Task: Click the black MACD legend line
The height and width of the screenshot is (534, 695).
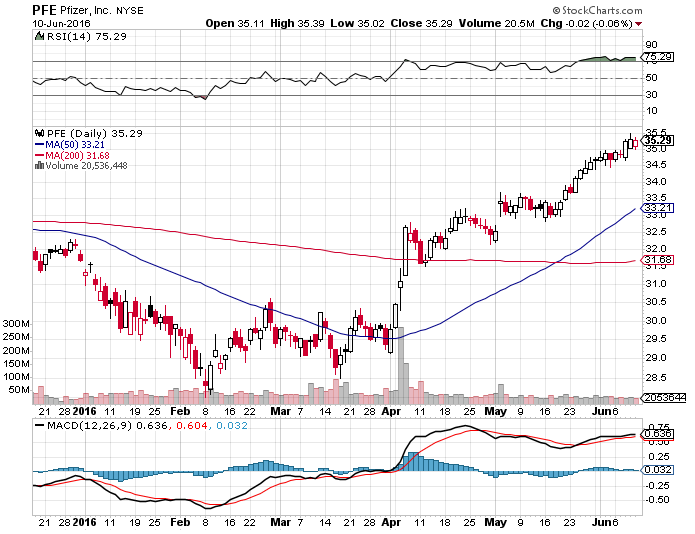Action: point(39,425)
